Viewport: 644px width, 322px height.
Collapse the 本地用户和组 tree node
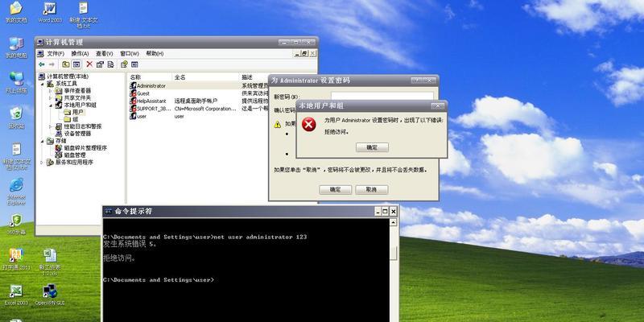click(51, 105)
